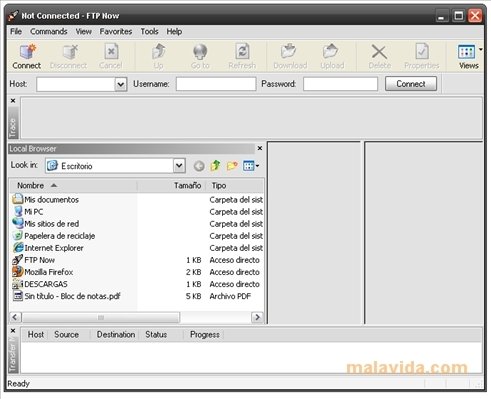Click the Ready status bar text
The width and height of the screenshot is (491, 399).
[19, 384]
